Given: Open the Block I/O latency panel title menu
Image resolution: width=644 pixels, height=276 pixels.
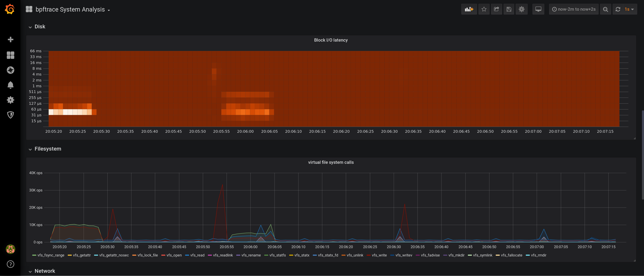Looking at the screenshot, I should (x=330, y=40).
